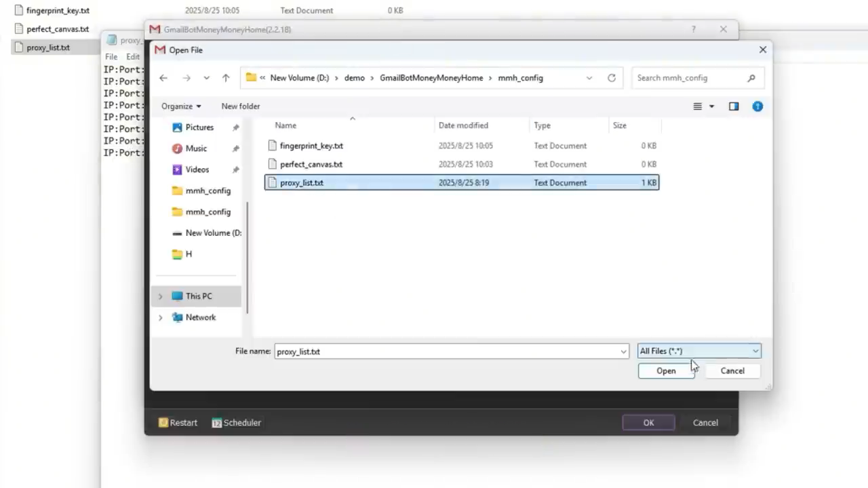Toggle the preview pane
Screen dimensions: 868x488
click(734, 106)
